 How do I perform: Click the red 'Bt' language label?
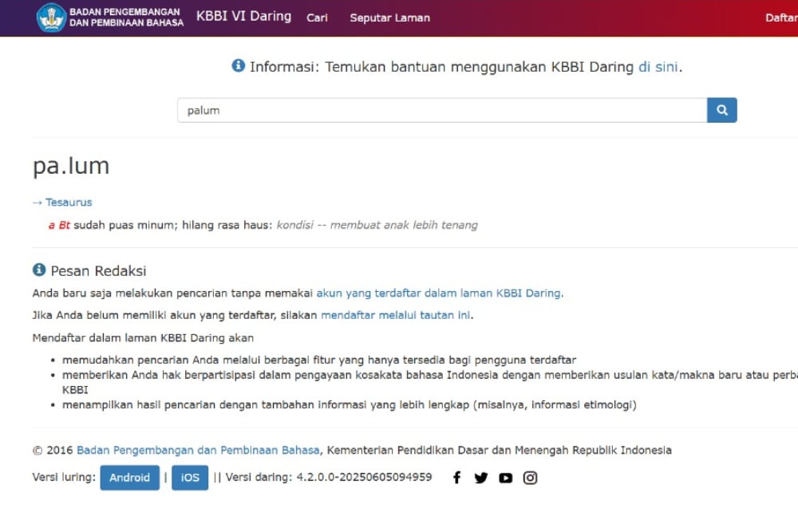[64, 225]
